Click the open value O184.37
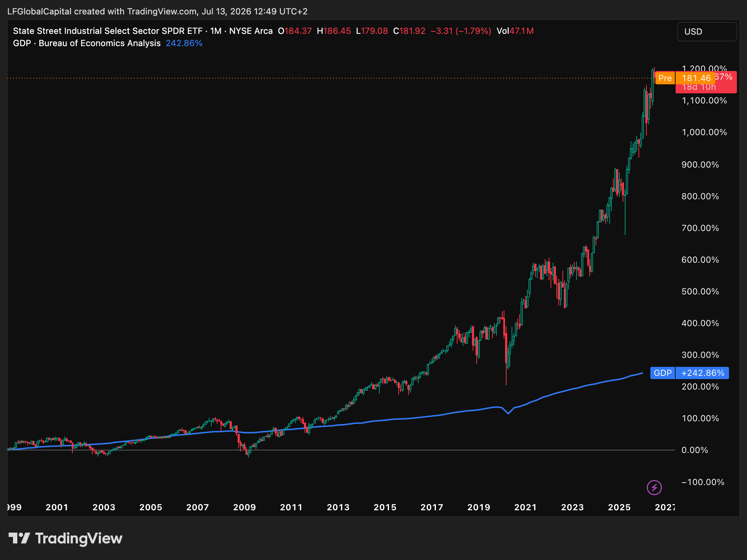The image size is (747, 560). point(295,31)
